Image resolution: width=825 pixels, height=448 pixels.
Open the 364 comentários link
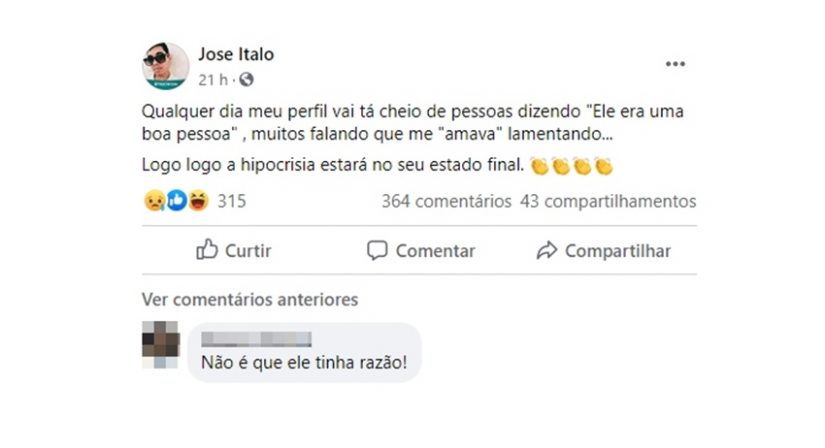tap(446, 201)
